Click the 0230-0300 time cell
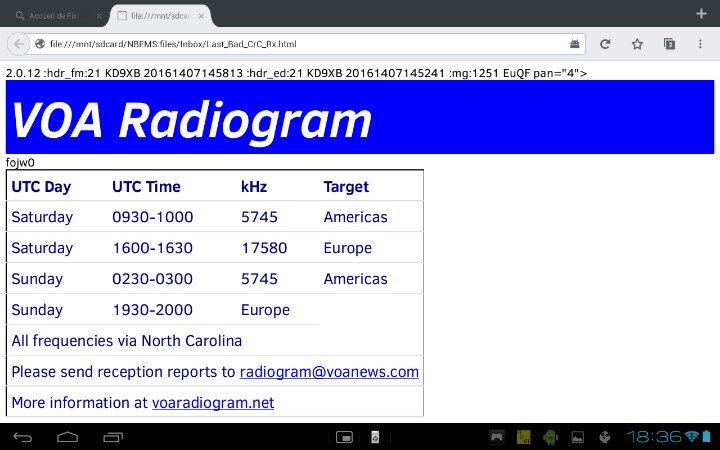 (x=153, y=279)
